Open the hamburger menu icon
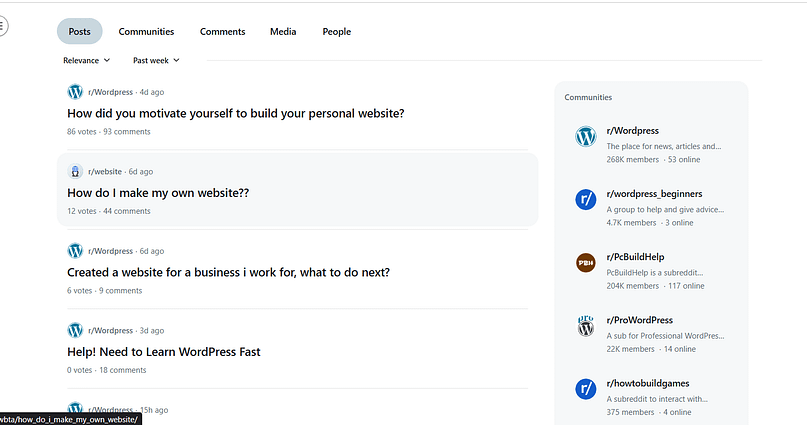 coord(3,26)
